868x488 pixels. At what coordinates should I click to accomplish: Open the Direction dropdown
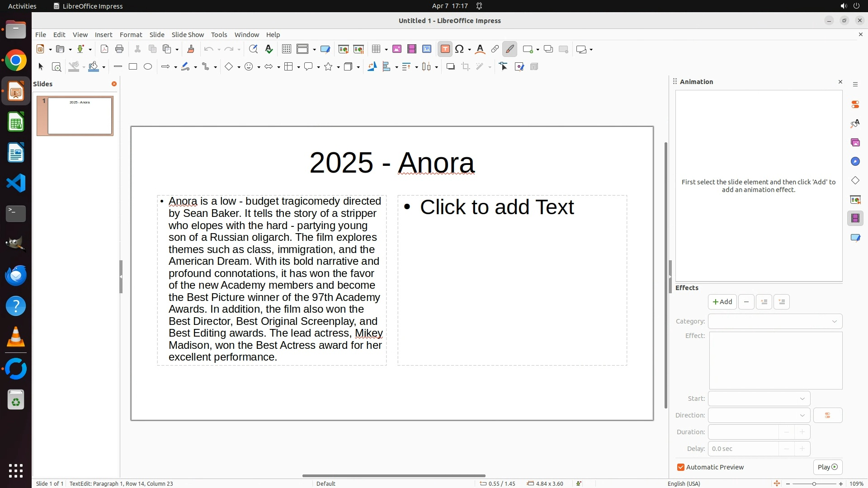coord(759,415)
